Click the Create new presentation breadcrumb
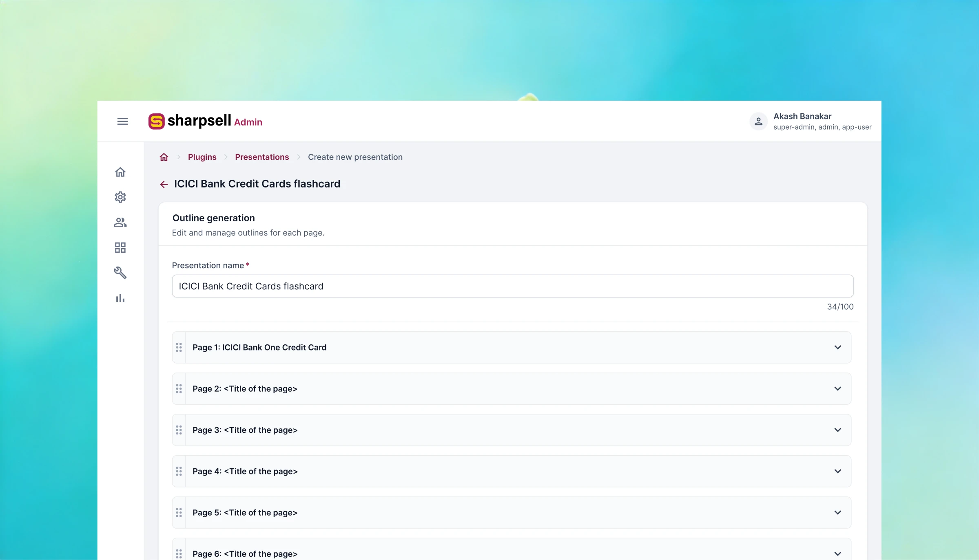Image resolution: width=979 pixels, height=560 pixels. click(355, 157)
